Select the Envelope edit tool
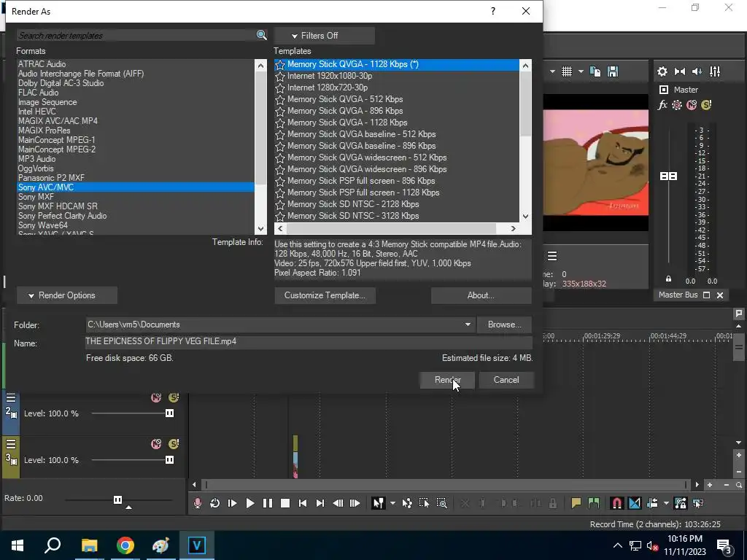The height and width of the screenshot is (560, 747). click(x=407, y=503)
